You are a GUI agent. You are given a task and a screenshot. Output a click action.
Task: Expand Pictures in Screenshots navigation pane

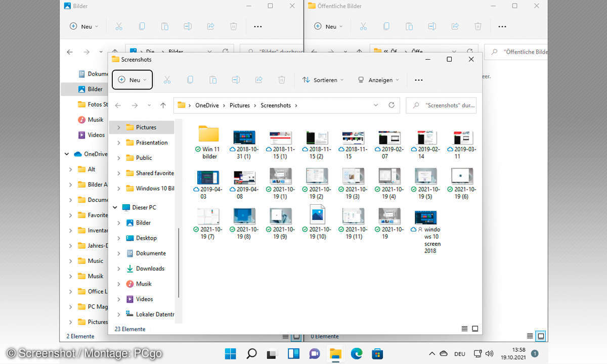coord(119,127)
